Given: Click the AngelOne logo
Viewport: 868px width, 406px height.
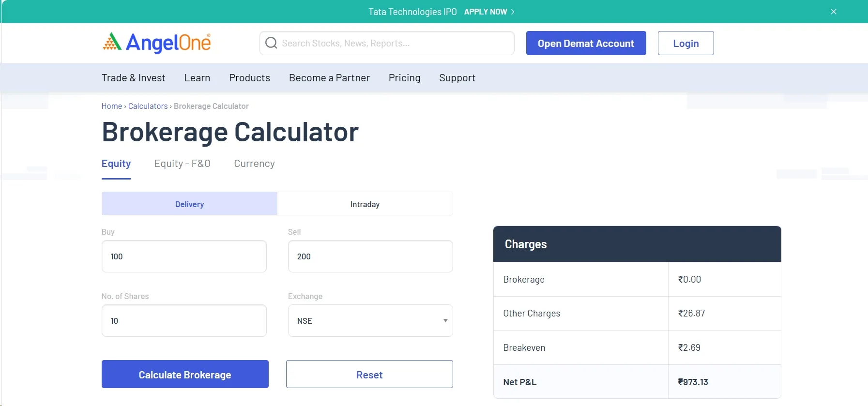Looking at the screenshot, I should (x=157, y=43).
